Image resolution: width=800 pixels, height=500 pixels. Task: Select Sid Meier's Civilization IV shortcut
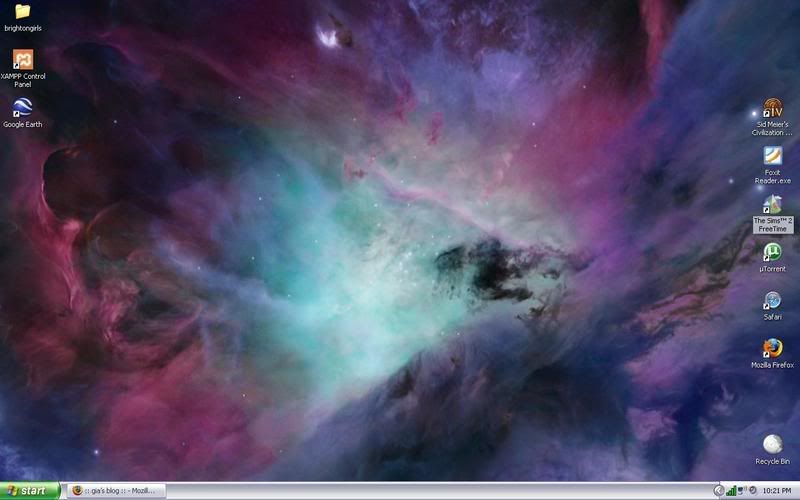772,107
